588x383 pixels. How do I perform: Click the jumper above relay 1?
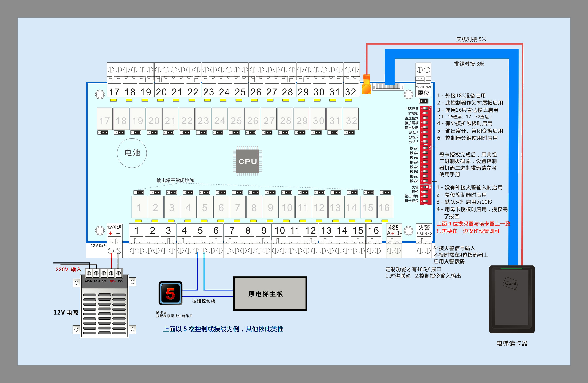pos(139,193)
